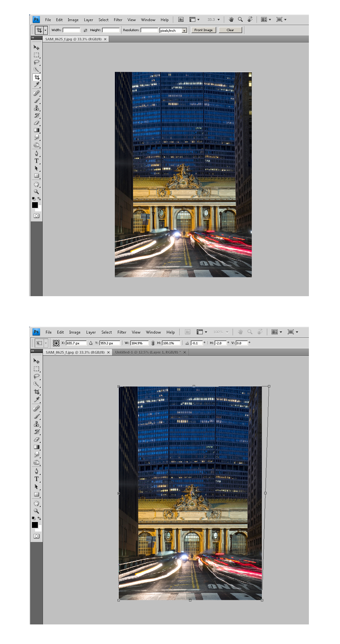Select the Lasso tool in upper window

click(37, 62)
